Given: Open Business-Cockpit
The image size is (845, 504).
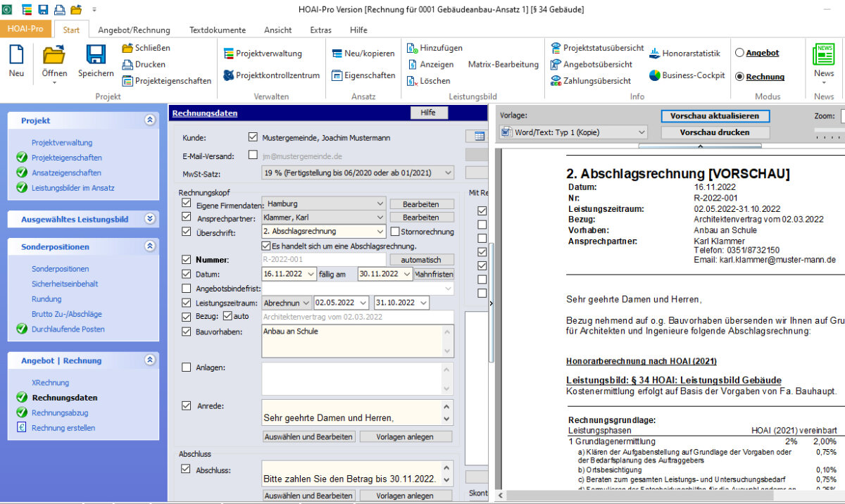Looking at the screenshot, I should (687, 75).
